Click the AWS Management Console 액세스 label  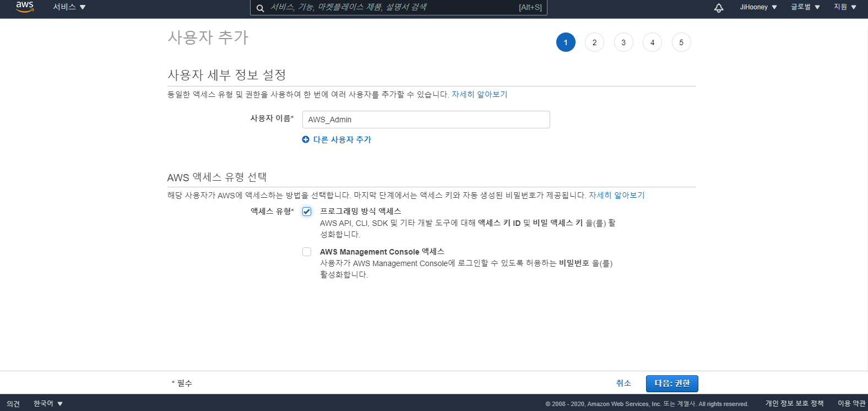pyautogui.click(x=382, y=252)
